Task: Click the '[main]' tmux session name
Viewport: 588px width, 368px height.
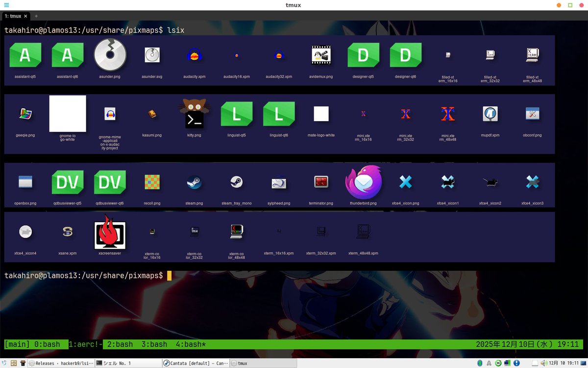Action: 17,344
